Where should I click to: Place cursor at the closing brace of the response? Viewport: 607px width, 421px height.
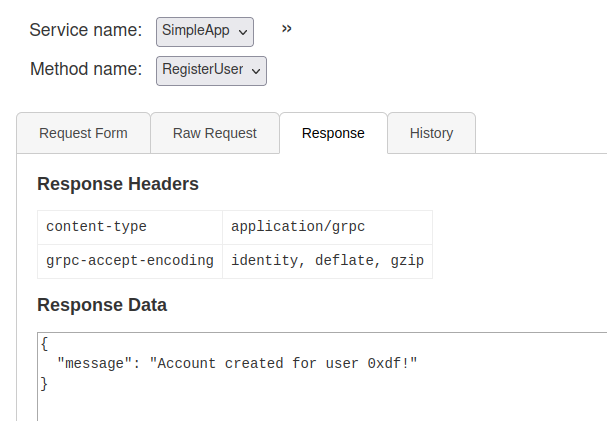click(45, 383)
